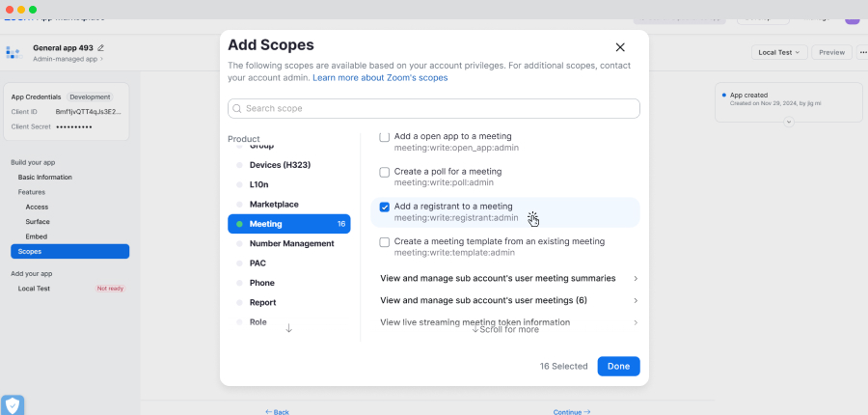This screenshot has width=868, height=415.
Task: Open the Local Test dropdown at top right
Action: tap(779, 53)
